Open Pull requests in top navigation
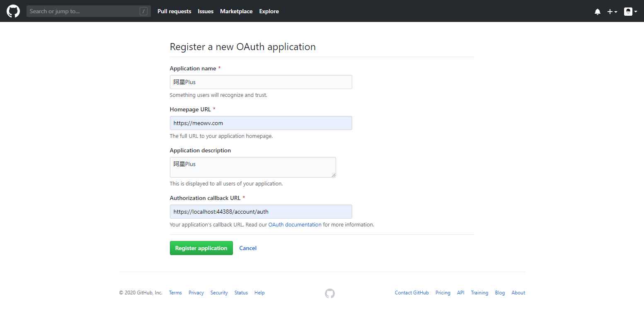 click(174, 11)
